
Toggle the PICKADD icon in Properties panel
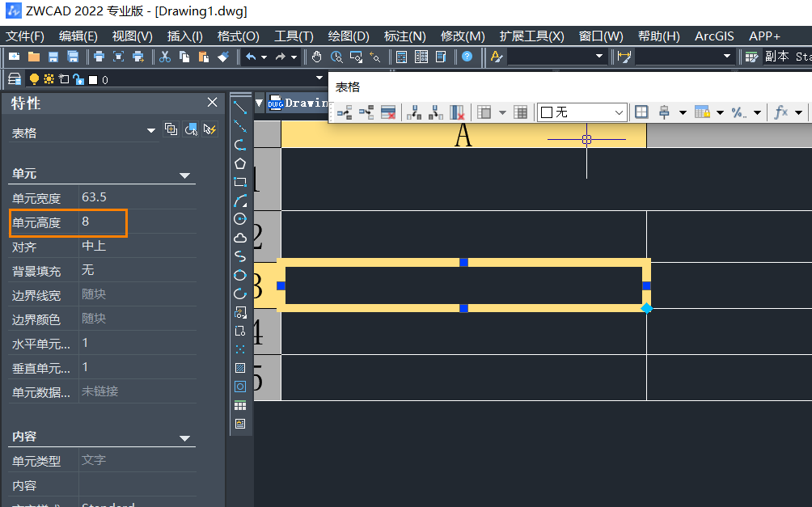[171, 129]
